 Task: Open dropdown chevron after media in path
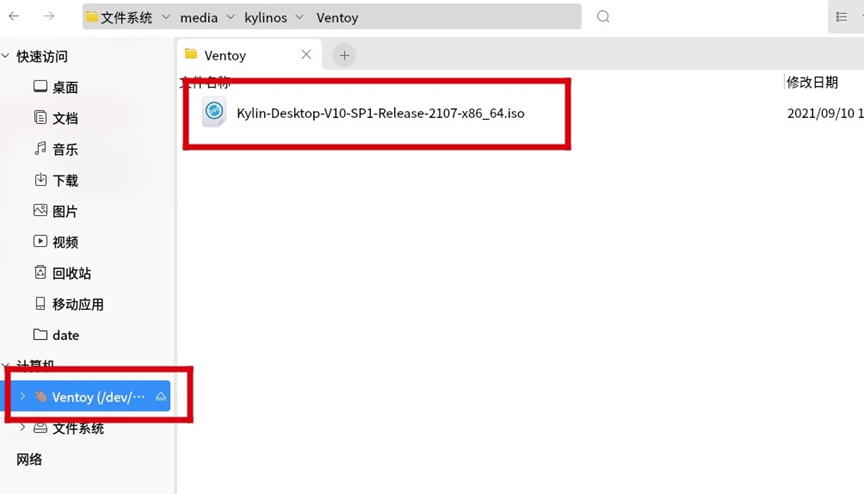pos(231,17)
